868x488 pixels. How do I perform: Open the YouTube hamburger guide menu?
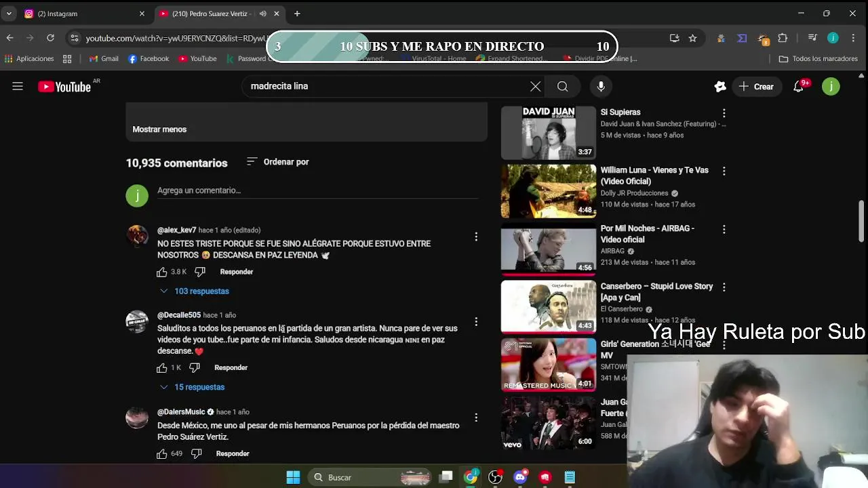click(18, 86)
